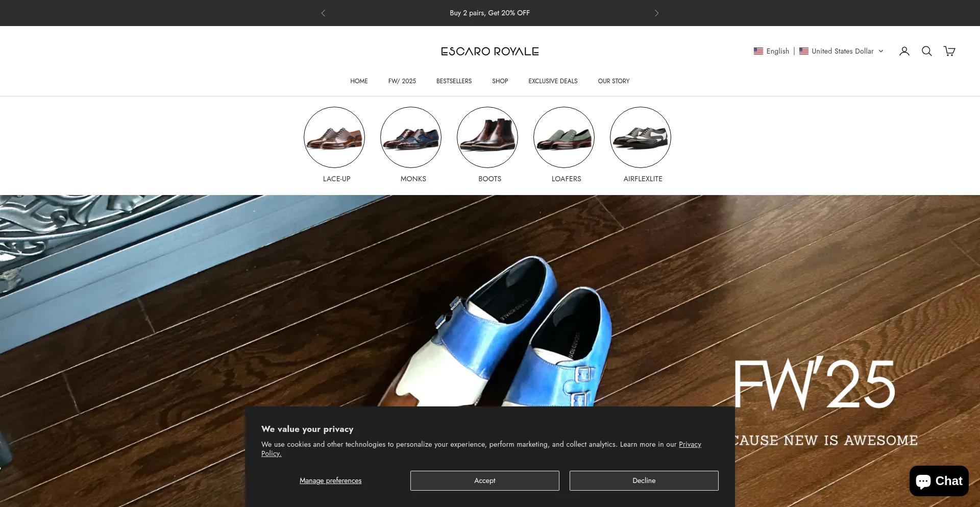Choose the Boots category circle
Viewport: 980px width, 507px height.
click(x=487, y=137)
